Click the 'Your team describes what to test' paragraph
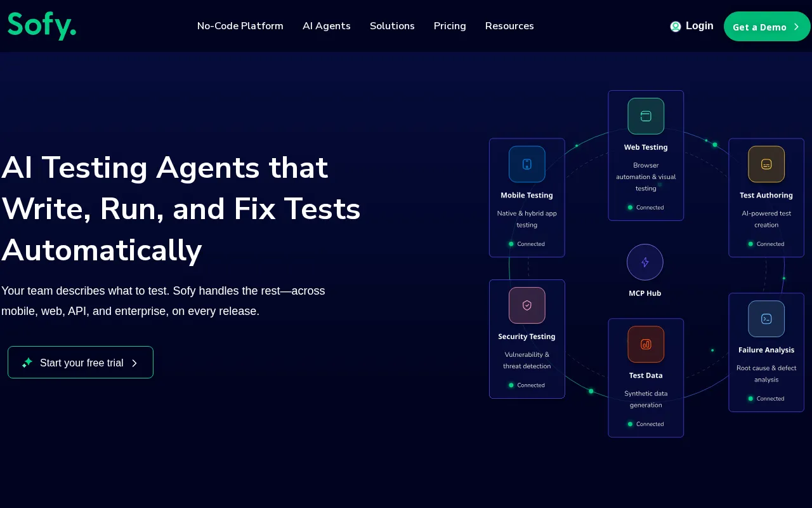The image size is (812, 508). 163,301
